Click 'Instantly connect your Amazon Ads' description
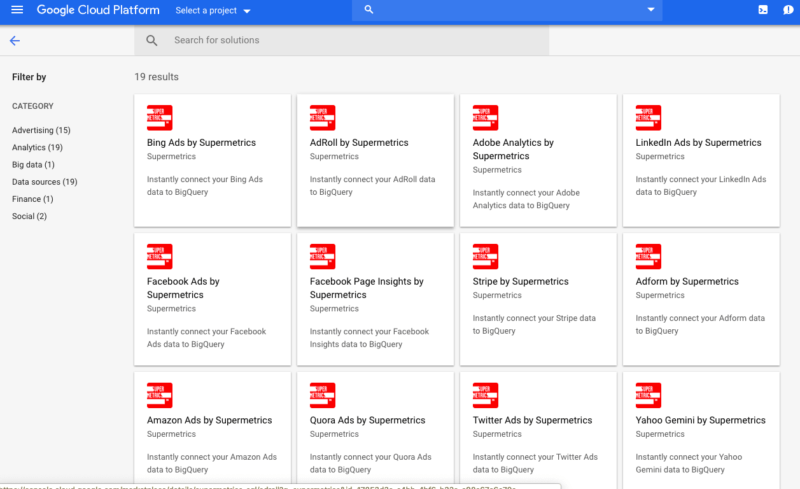Viewport: 800px width, 489px height. [x=212, y=463]
